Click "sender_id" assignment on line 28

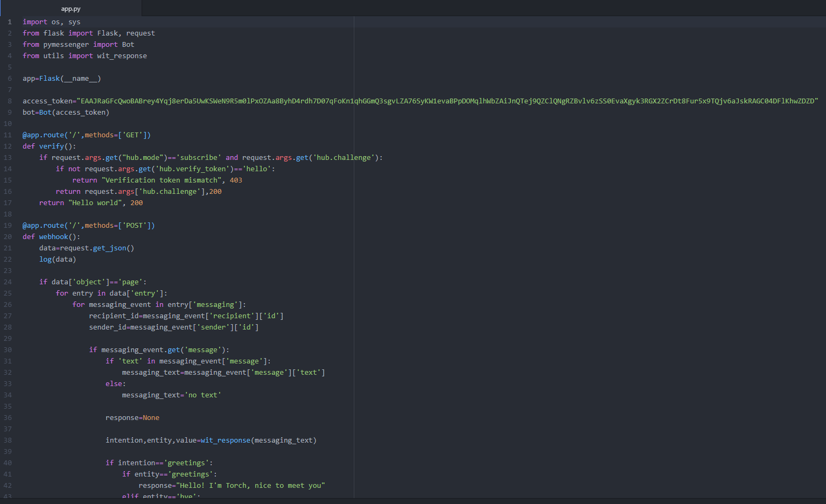[x=174, y=327]
